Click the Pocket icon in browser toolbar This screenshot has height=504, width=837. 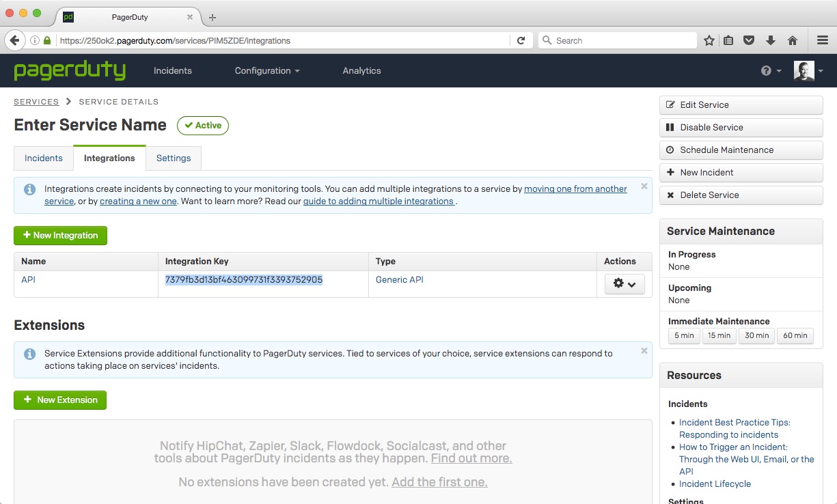tap(749, 40)
